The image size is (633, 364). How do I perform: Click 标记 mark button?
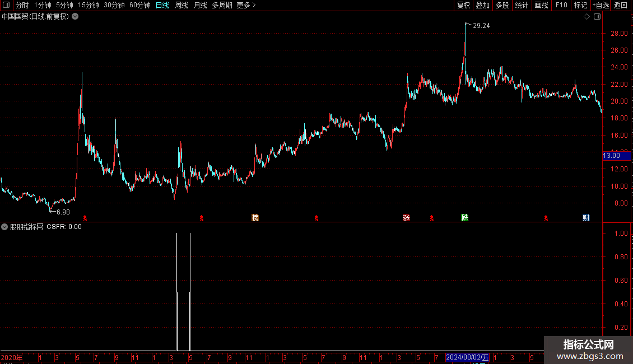pyautogui.click(x=580, y=5)
